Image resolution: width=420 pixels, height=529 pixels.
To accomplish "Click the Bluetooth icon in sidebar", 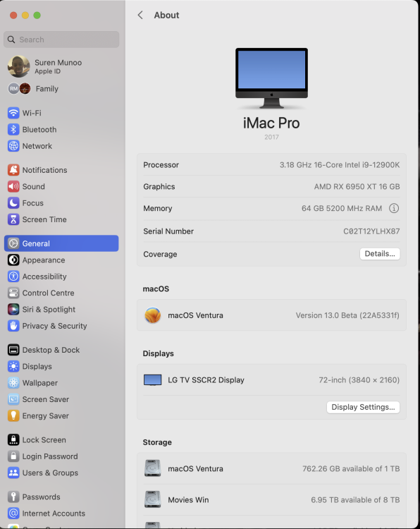I will click(x=13, y=129).
